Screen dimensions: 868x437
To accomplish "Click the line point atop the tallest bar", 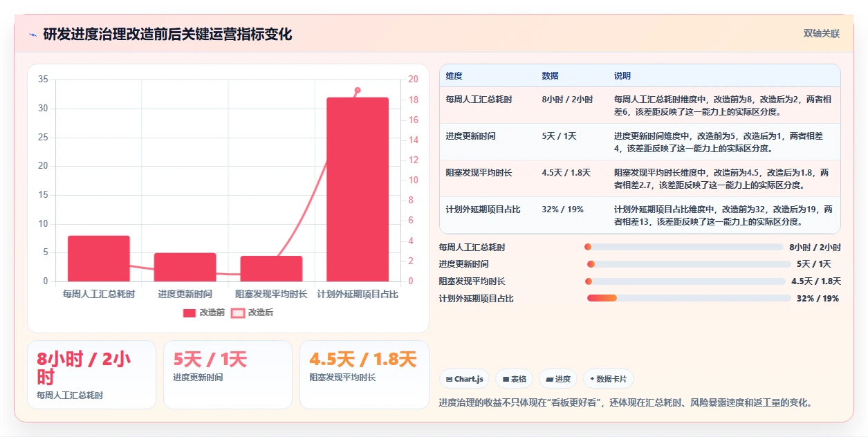I will tap(358, 91).
